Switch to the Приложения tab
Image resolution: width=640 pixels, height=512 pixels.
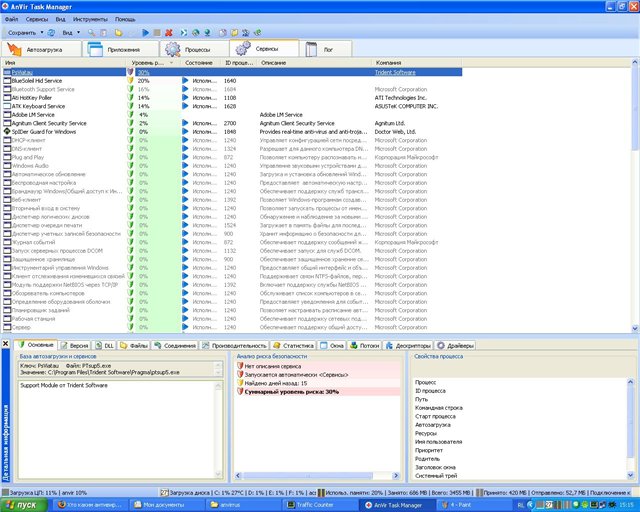point(120,49)
